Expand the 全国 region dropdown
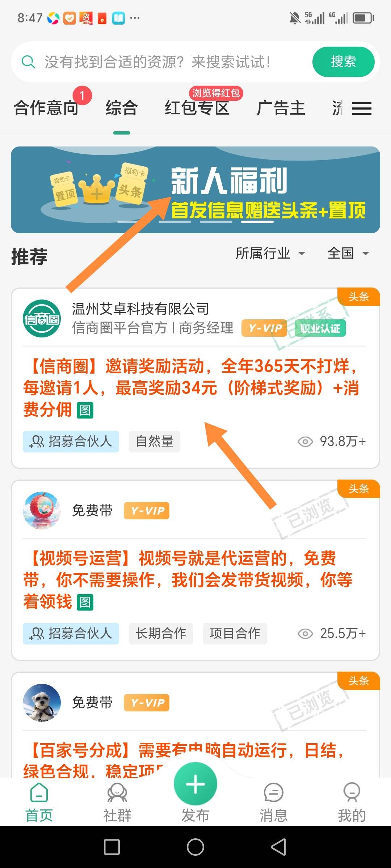 [x=348, y=253]
